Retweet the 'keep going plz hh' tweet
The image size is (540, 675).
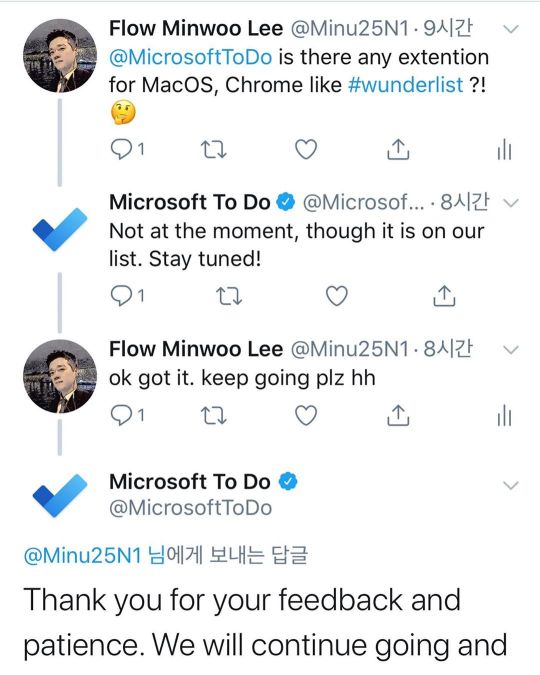coord(214,416)
